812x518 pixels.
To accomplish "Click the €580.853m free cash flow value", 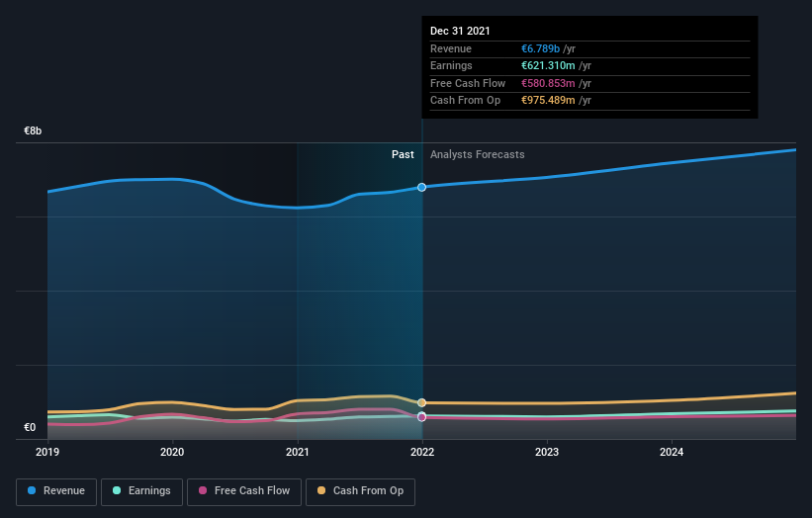I will 548,83.
